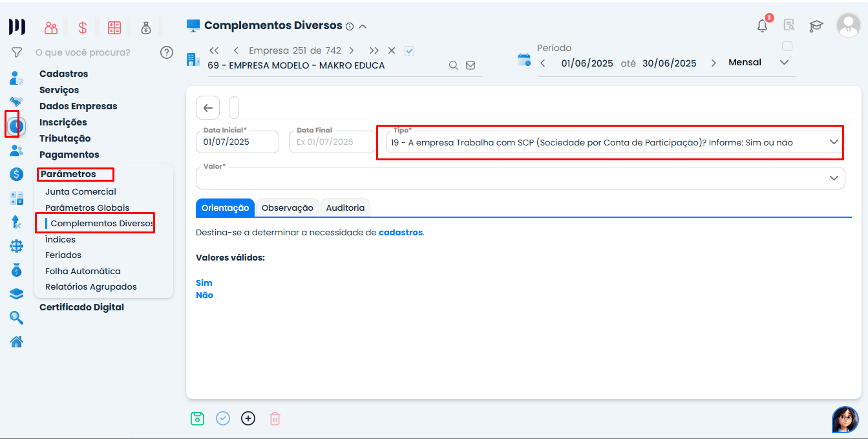Image resolution: width=868 pixels, height=439 pixels.
Task: Click the Data Inicial field
Action: [x=237, y=142]
